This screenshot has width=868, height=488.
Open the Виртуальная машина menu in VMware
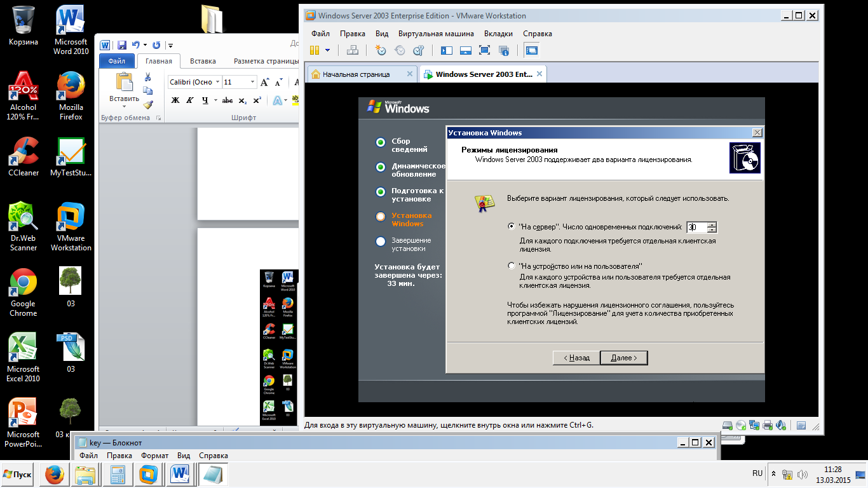[436, 34]
